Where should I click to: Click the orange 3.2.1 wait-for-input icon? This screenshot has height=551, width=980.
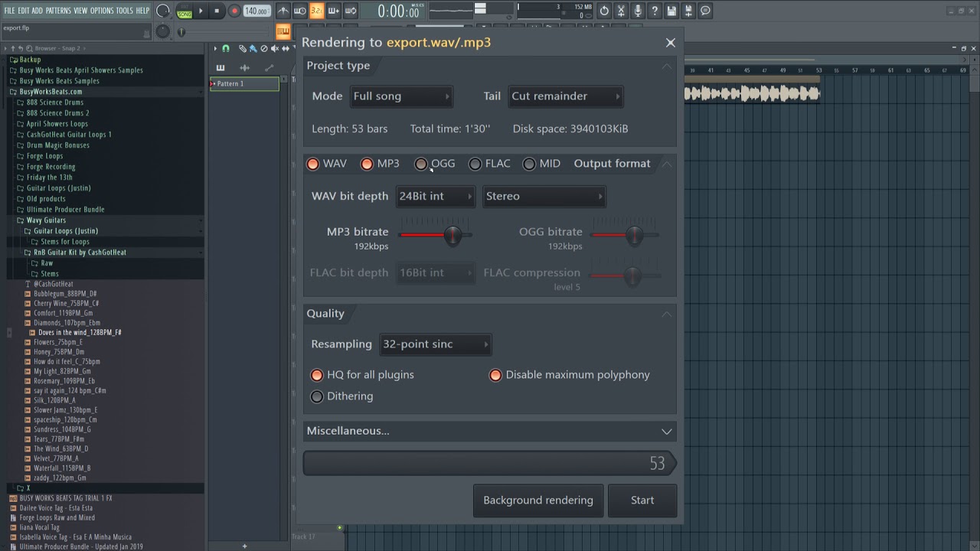317,11
